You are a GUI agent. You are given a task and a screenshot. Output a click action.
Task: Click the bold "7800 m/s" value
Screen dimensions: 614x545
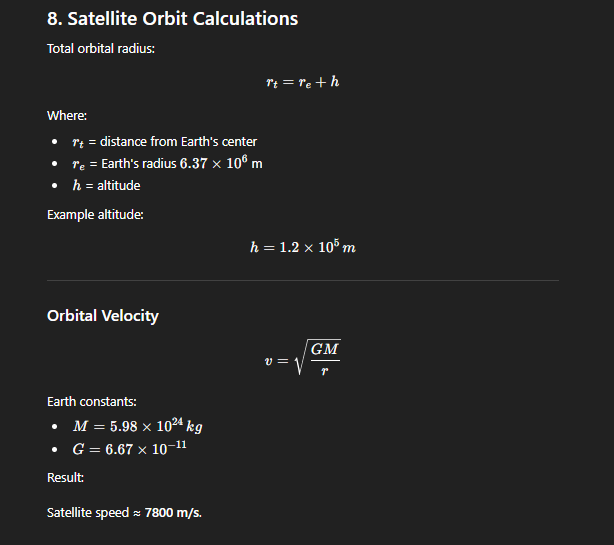click(173, 512)
